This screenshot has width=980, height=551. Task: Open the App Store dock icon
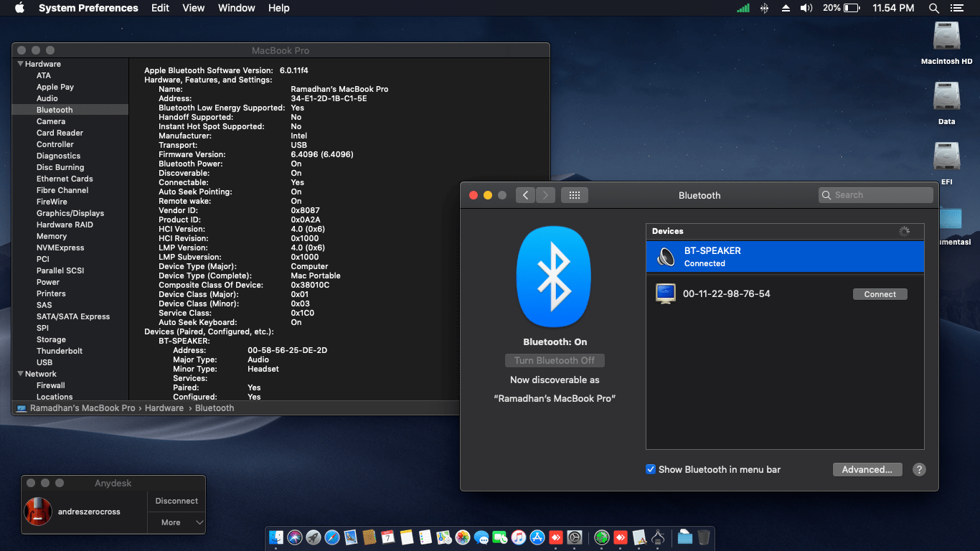[537, 537]
